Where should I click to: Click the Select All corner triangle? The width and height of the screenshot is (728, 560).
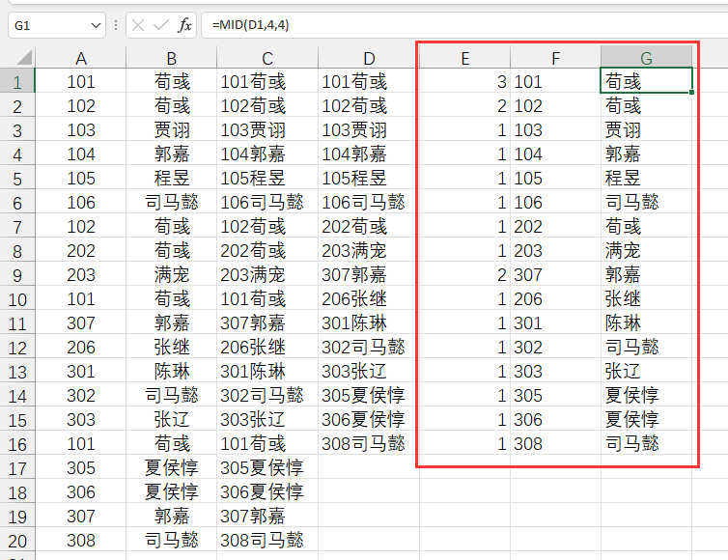(19, 59)
